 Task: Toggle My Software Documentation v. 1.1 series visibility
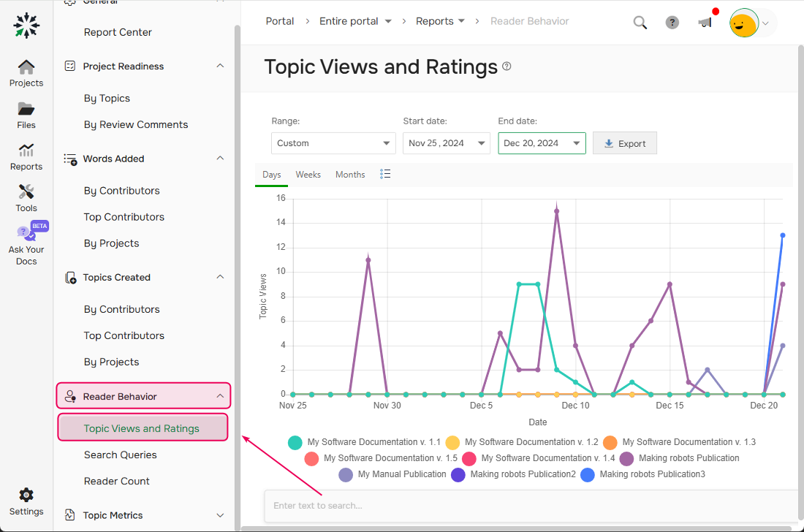[x=368, y=442]
